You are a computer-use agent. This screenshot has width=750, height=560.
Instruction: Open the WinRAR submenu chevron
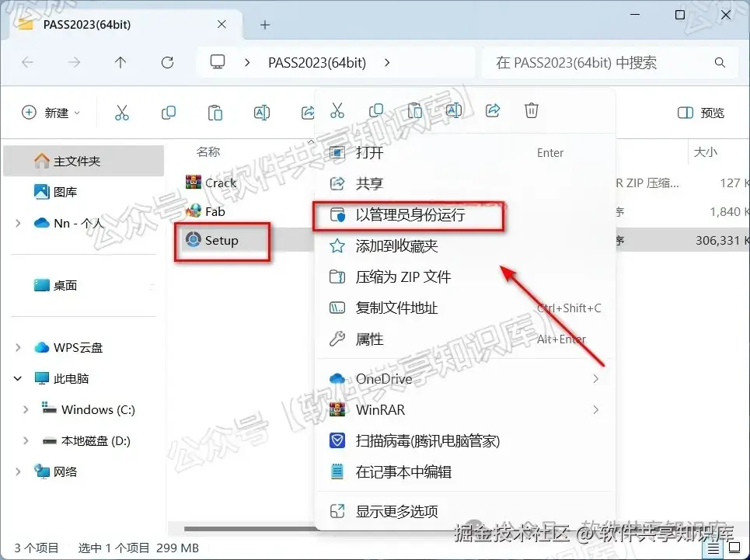(597, 409)
